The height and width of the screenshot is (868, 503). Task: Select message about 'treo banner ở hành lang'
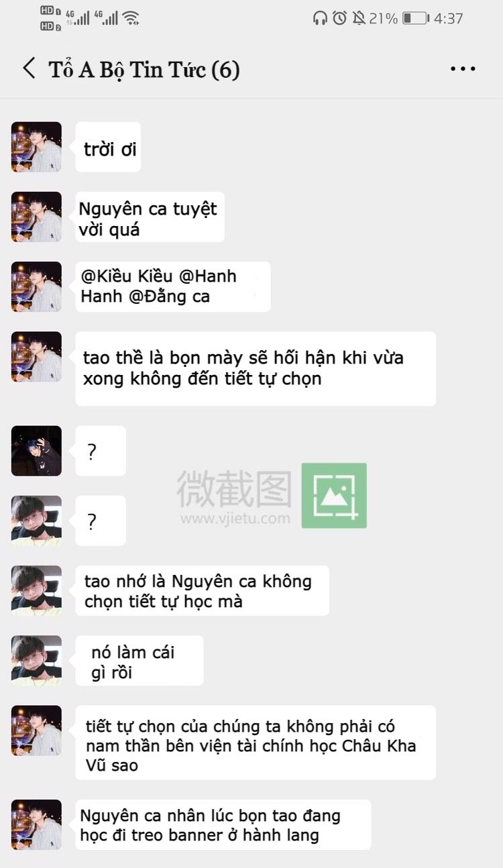[x=223, y=825]
